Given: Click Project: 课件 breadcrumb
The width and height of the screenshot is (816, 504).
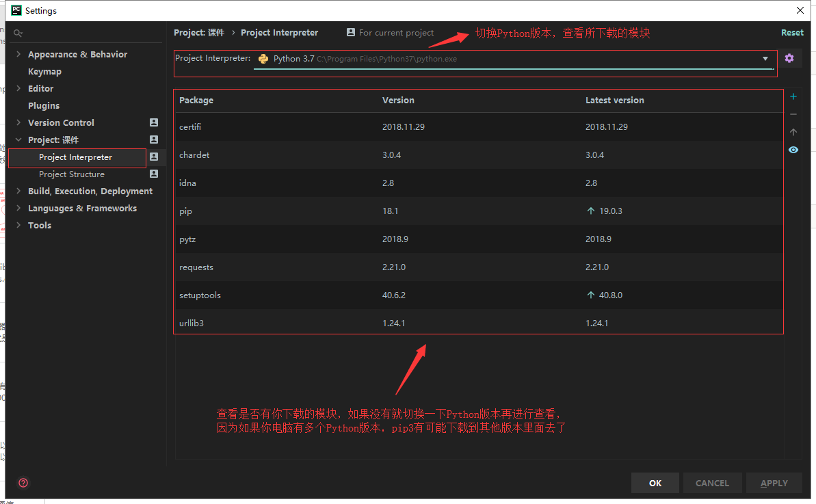Looking at the screenshot, I should (199, 32).
